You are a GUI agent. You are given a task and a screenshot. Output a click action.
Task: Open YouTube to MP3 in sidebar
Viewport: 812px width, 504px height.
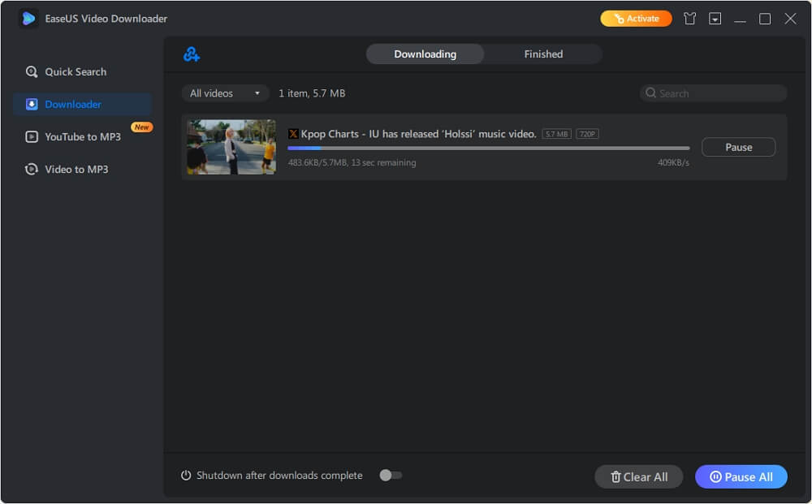coord(82,137)
